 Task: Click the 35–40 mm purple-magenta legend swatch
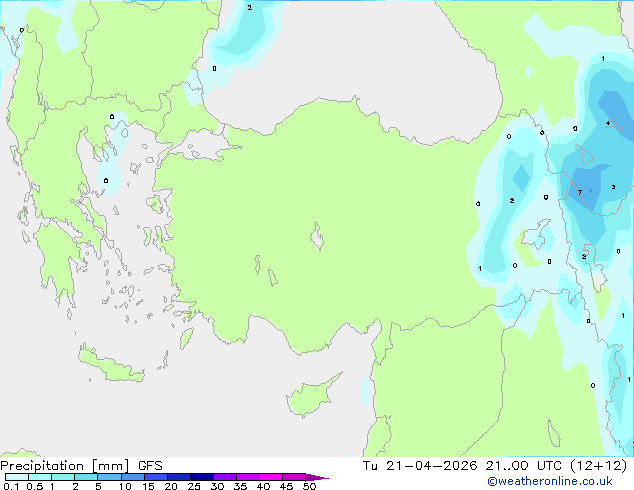click(x=248, y=477)
